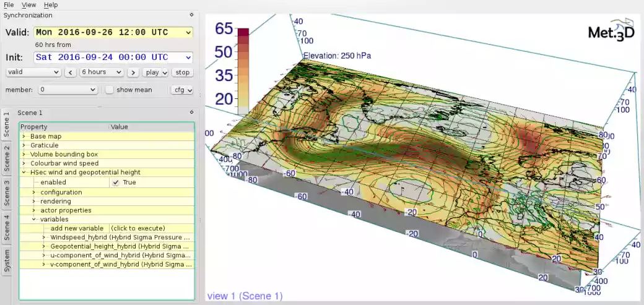Expand the v-component_of_wind_hybrid variable
Screen dimensions: 644x305
coord(43,264)
